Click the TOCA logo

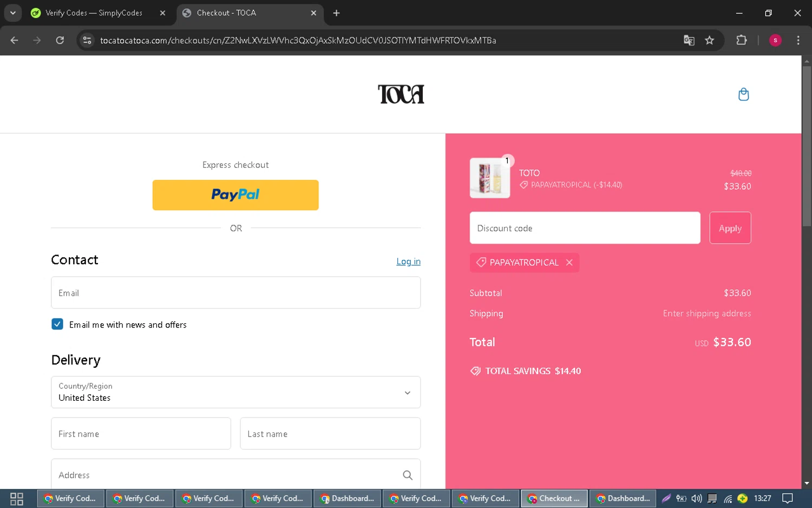[401, 94]
